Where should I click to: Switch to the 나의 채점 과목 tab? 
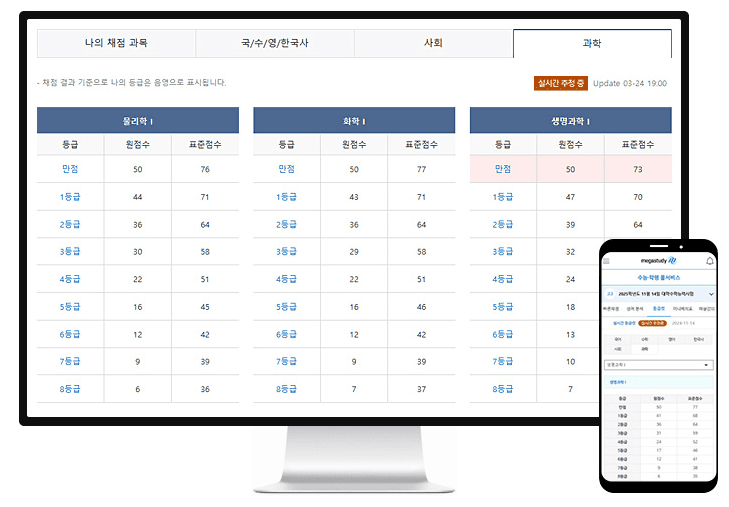coord(116,43)
